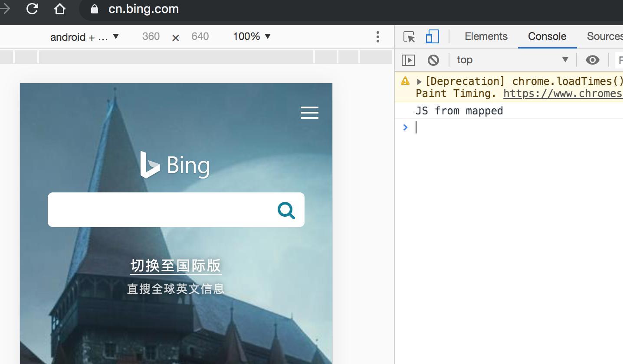Select the inspect element tool in DevTools

tap(408, 37)
